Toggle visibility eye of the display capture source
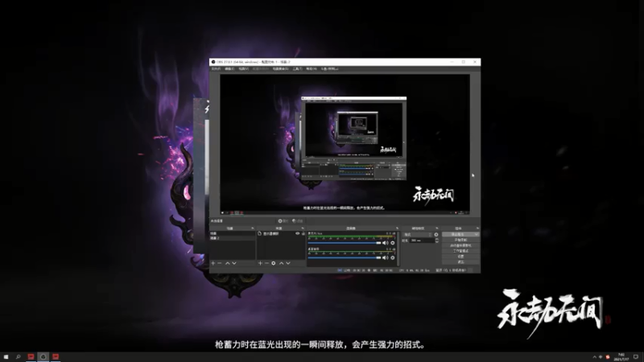The height and width of the screenshot is (362, 644). pos(297,233)
